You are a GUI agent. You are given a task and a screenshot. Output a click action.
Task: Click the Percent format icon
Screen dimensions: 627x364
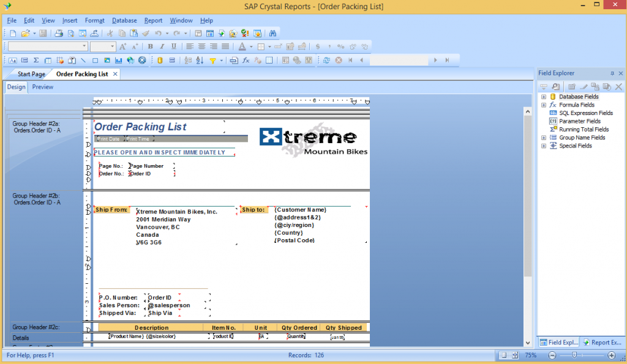pos(340,46)
